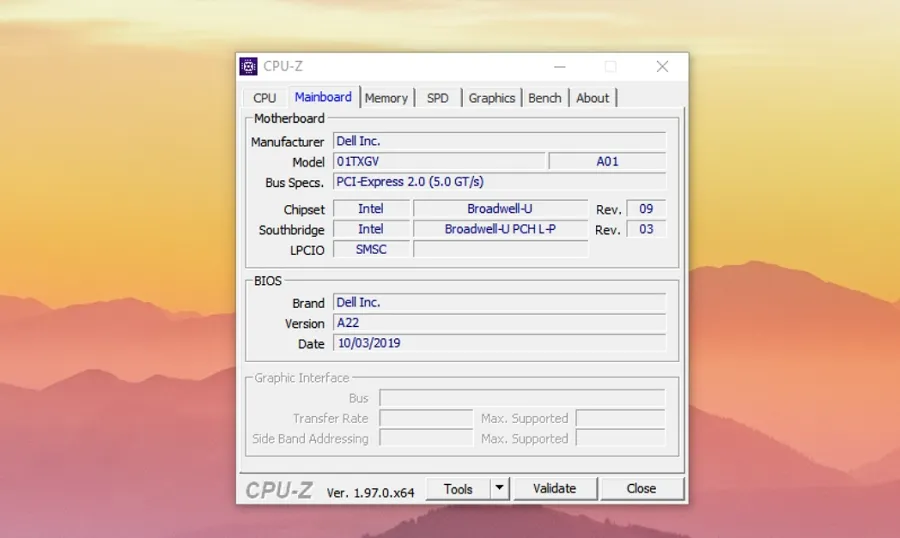Click the Validate button
The image size is (900, 538).
554,489
